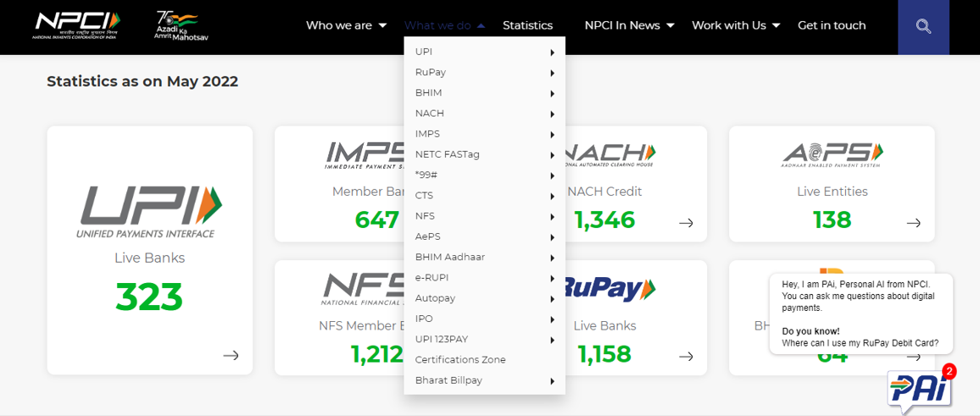Expand the UPI submenu arrow
The image size is (980, 416).
click(x=553, y=53)
